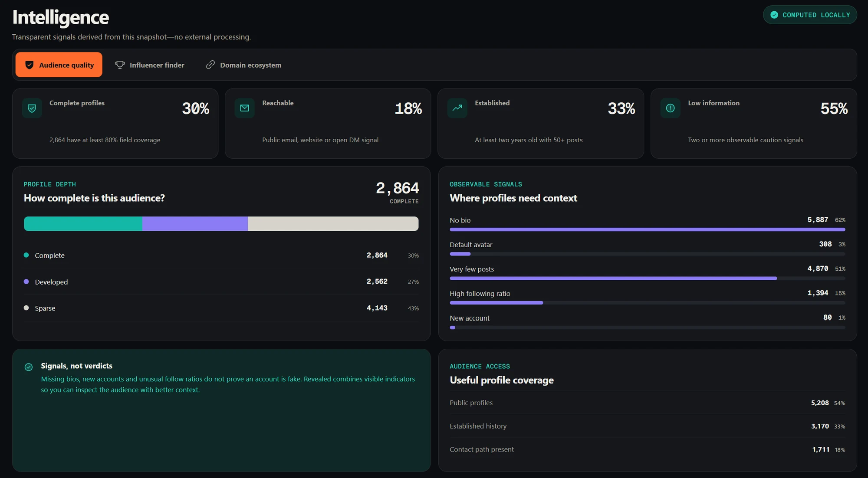Image resolution: width=868 pixels, height=478 pixels.
Task: Click the teal dot beside Complete
Action: (26, 255)
